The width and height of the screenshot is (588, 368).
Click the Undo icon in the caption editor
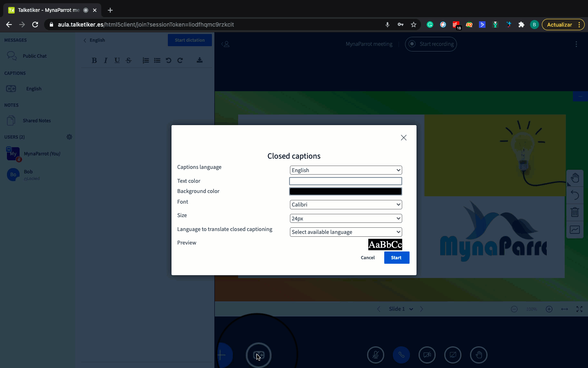[x=169, y=61]
